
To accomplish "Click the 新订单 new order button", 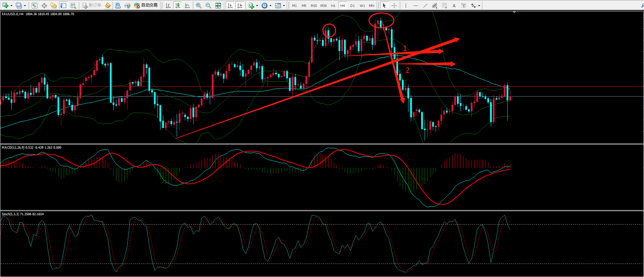I will click(92, 6).
